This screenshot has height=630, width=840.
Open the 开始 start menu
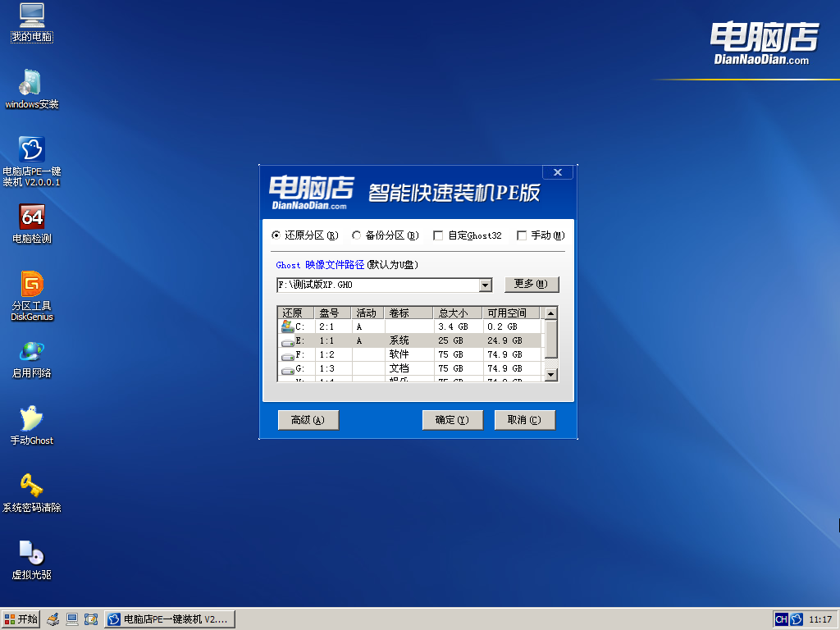tap(21, 619)
